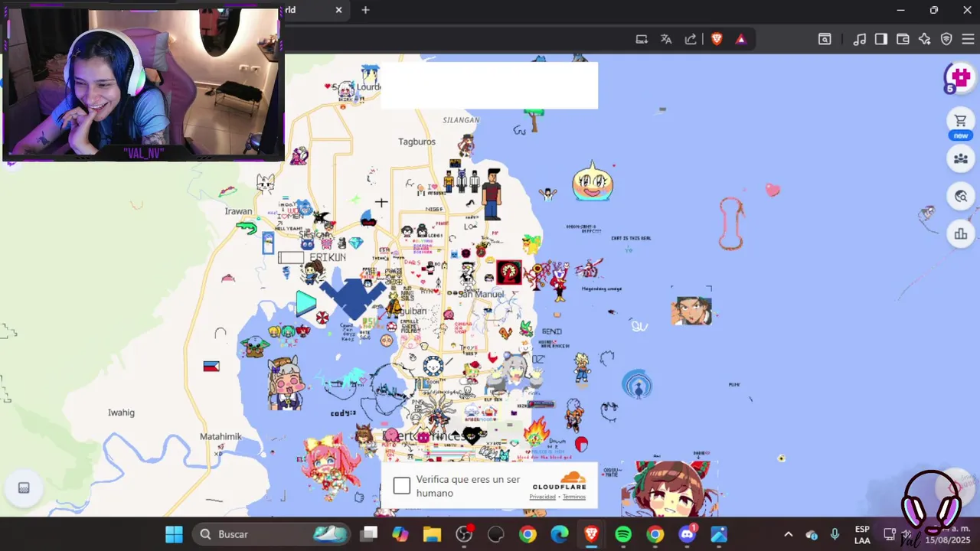Expand the system tray hidden icons chevron

(x=788, y=534)
